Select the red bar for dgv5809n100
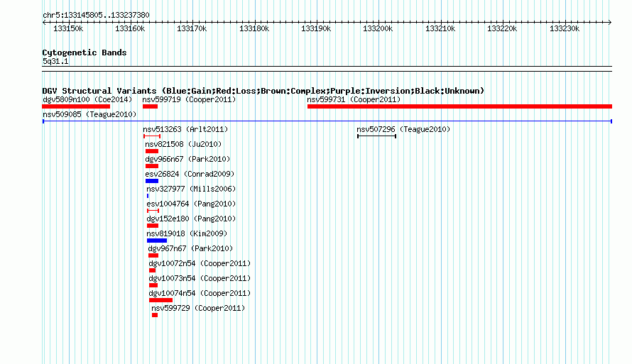The width and height of the screenshot is (632, 364). tap(76, 106)
